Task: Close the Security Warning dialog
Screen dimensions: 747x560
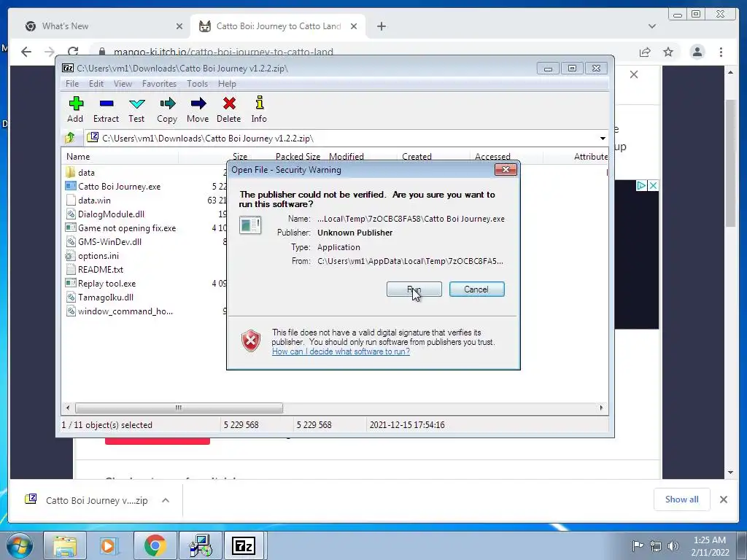Action: (506, 169)
